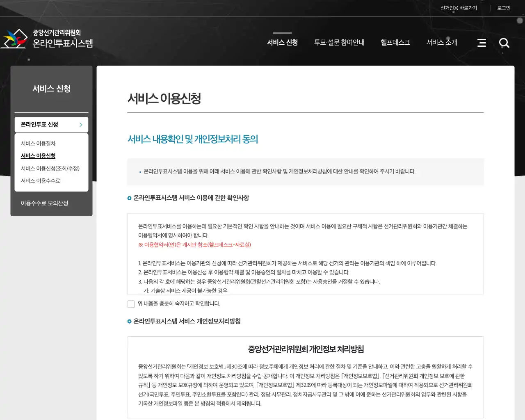Open the hamburger full-site menu
This screenshot has height=420, width=525.
click(x=482, y=43)
